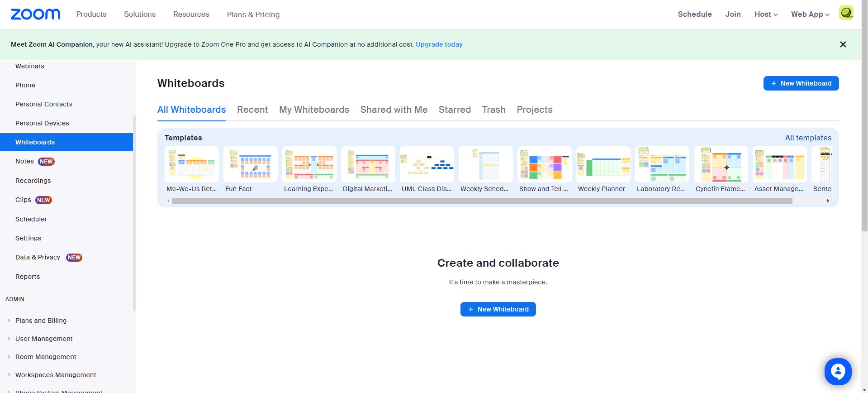Click the top-right New Whiteboard button

[801, 83]
